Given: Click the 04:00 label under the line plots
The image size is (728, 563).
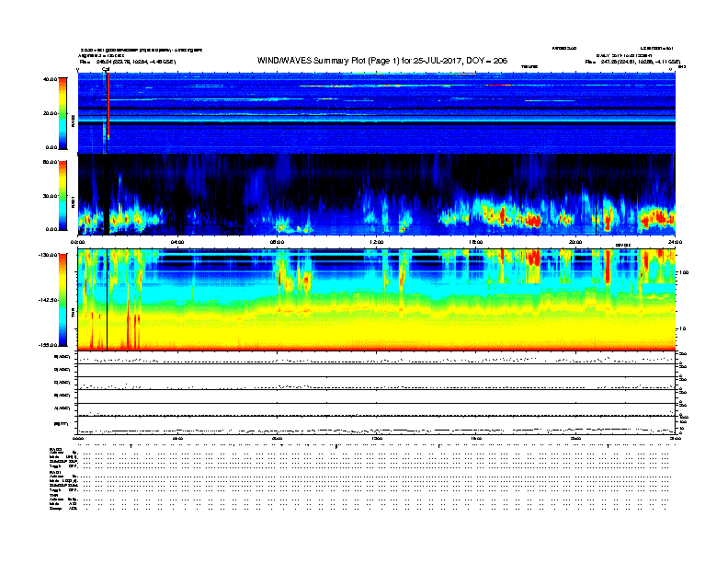Looking at the screenshot, I should point(177,438).
